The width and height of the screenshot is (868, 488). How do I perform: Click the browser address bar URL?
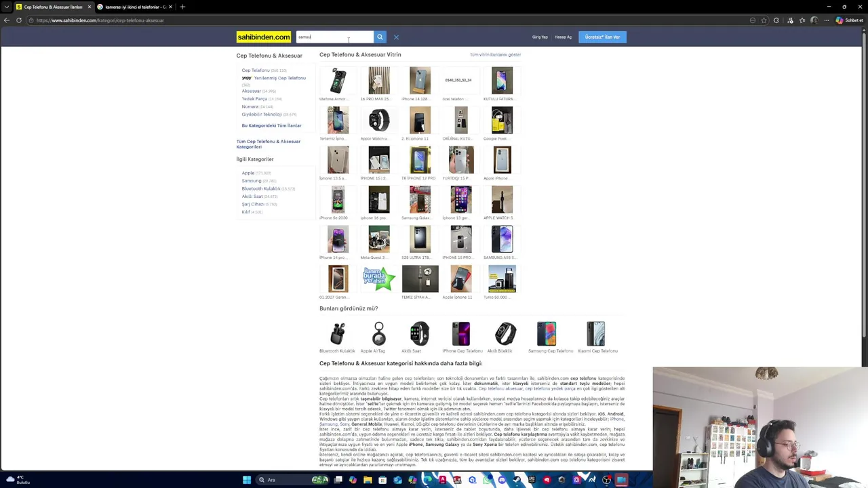tap(100, 20)
